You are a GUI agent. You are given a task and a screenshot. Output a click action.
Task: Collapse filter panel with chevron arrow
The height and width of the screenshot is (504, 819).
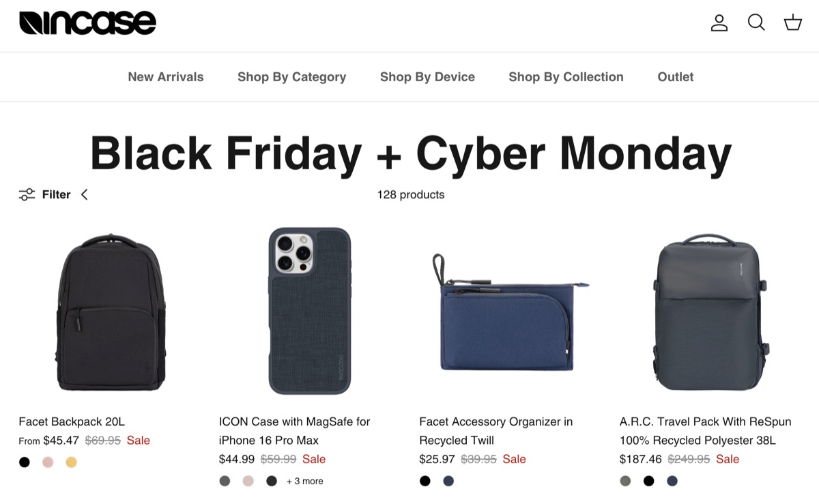pyautogui.click(x=85, y=194)
